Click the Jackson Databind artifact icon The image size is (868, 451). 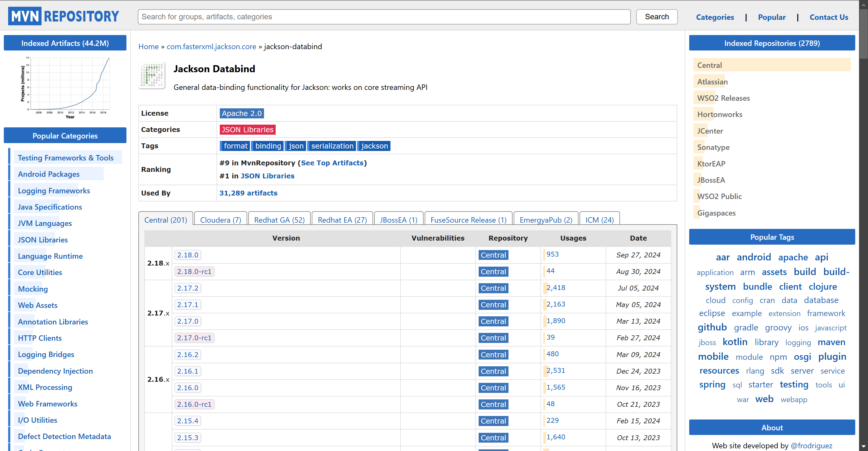pos(152,75)
